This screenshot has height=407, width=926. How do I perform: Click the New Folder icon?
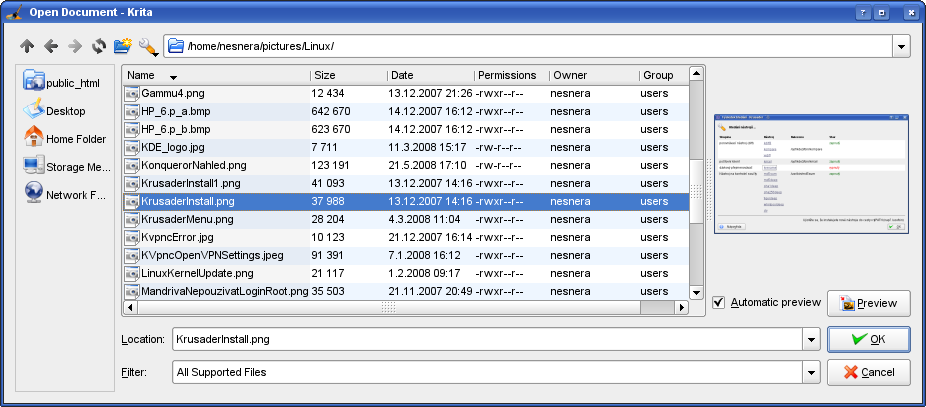123,46
